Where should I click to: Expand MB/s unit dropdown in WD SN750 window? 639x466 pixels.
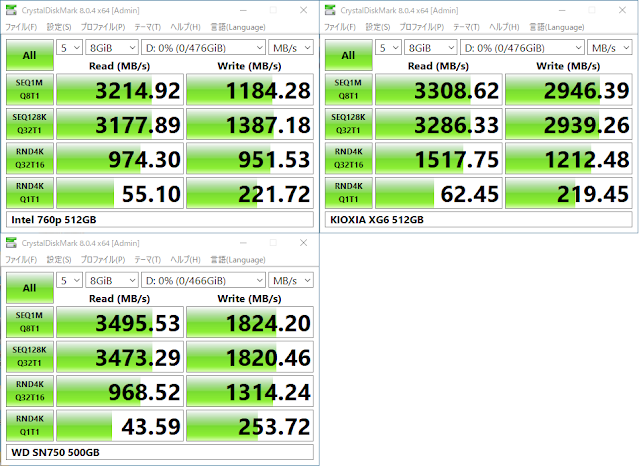(291, 280)
